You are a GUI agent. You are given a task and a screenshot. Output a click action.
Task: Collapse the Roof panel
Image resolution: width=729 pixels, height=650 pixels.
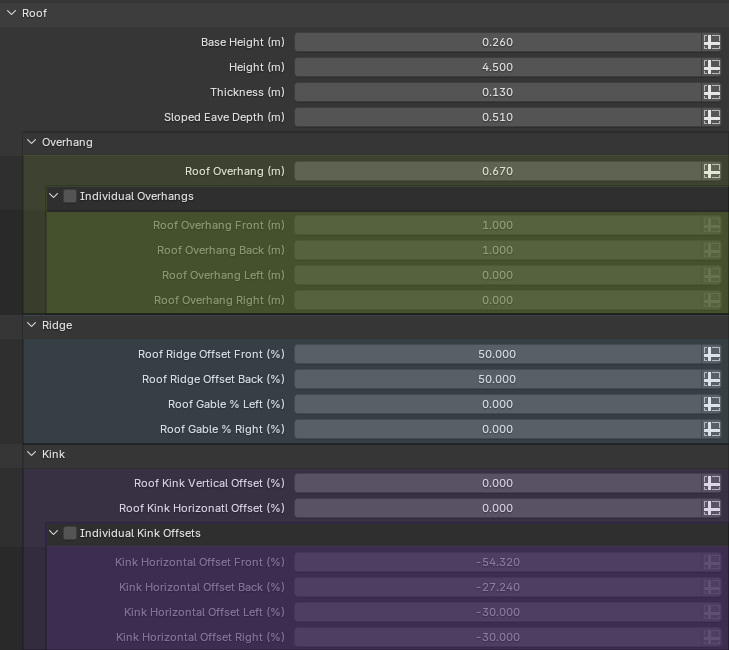(x=12, y=13)
